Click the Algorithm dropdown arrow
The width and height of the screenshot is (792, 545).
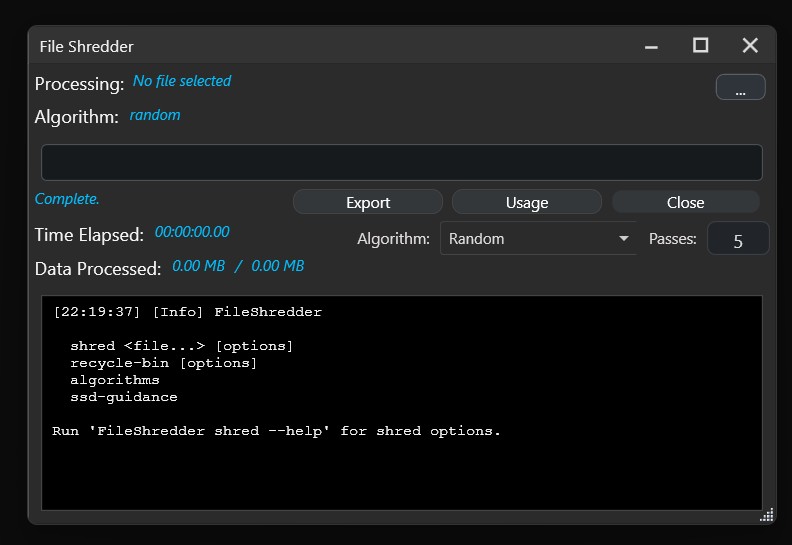tap(624, 238)
